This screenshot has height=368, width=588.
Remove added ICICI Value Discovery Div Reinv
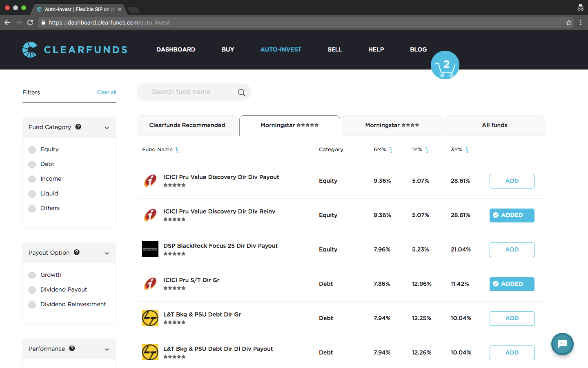pyautogui.click(x=512, y=215)
